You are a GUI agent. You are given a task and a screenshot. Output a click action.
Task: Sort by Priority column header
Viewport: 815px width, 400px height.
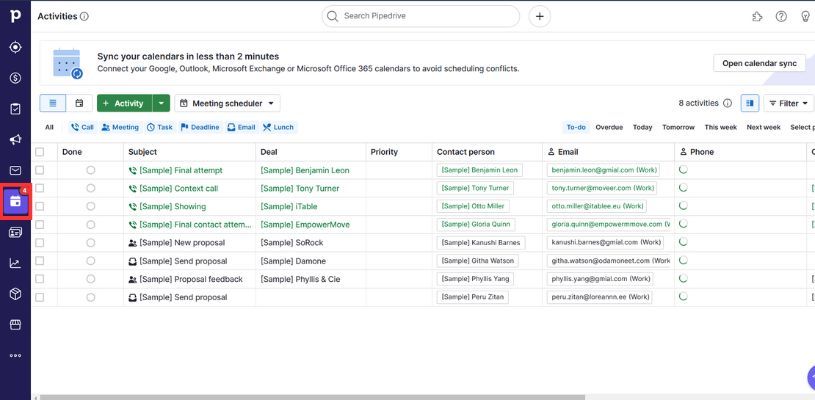click(384, 152)
